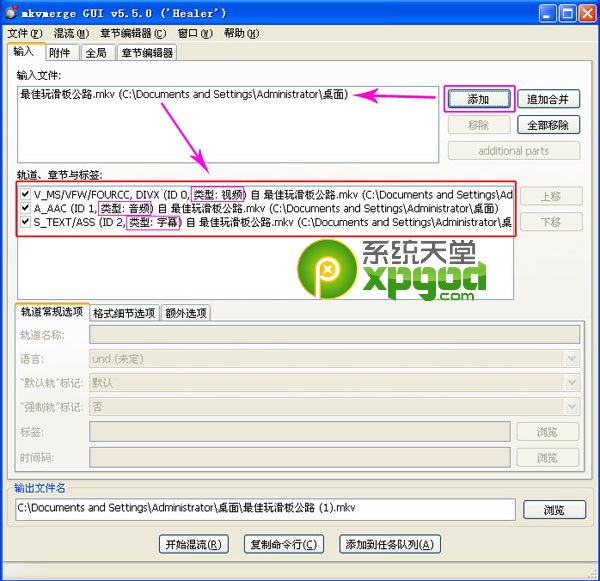600x581 pixels.
Task: Select input file 最佳玩滑板公路.mkv in list
Action: [x=184, y=94]
